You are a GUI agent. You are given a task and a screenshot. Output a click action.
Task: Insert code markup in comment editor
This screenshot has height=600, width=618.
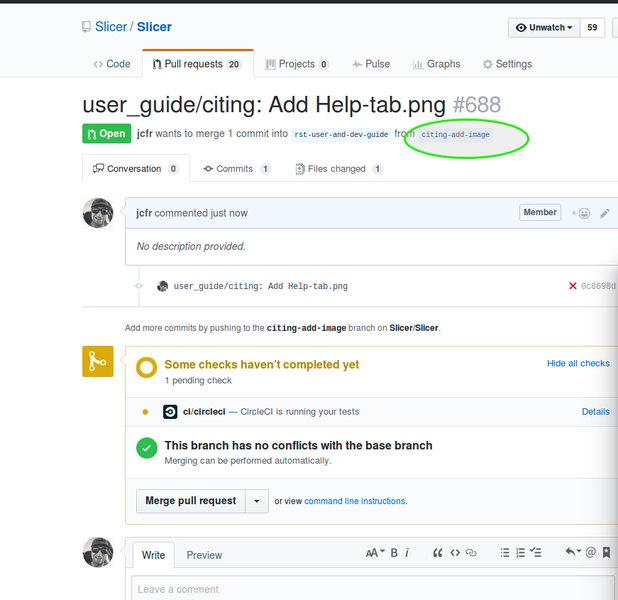[x=455, y=553]
